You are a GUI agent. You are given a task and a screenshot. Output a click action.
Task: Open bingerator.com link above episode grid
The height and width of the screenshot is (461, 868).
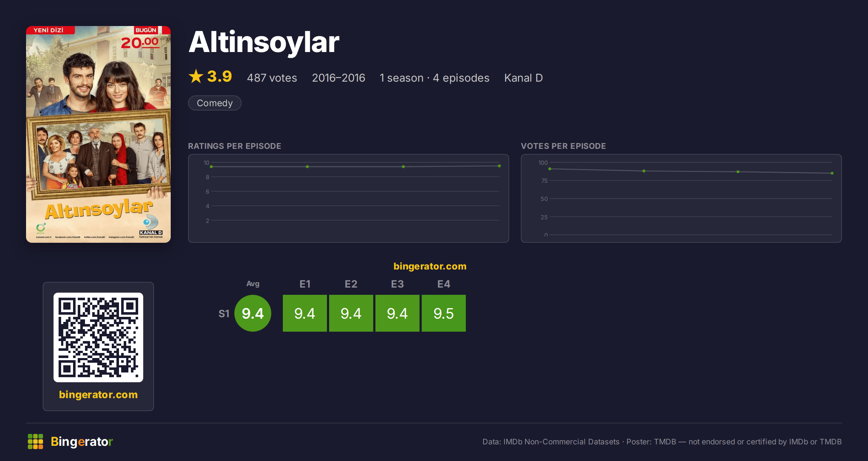(430, 266)
